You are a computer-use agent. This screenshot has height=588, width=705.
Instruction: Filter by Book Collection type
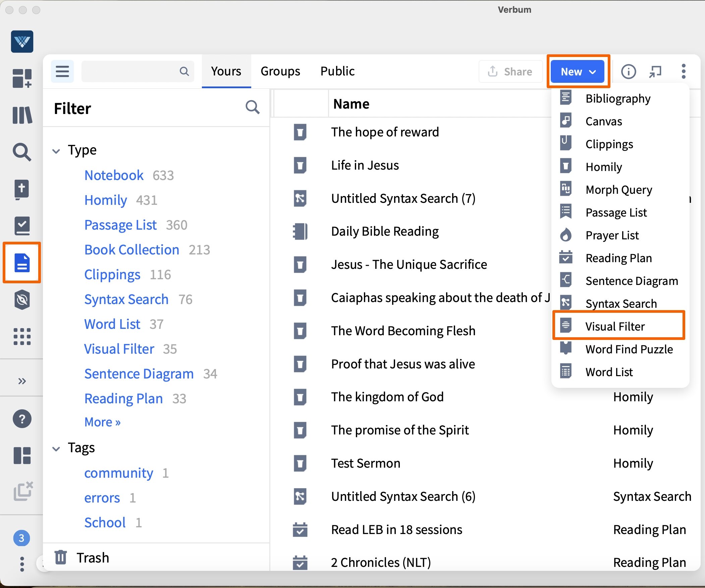131,250
